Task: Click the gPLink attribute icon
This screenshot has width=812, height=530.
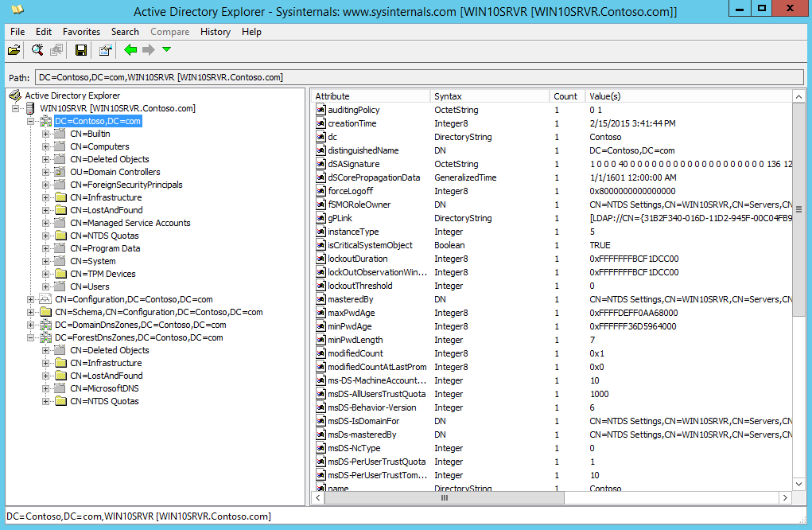Action: (x=321, y=218)
